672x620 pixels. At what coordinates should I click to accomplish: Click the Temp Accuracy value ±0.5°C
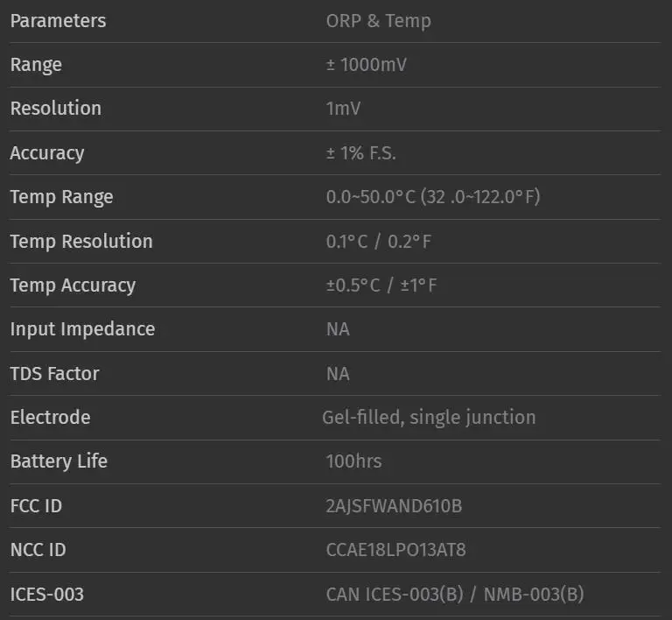click(x=353, y=285)
